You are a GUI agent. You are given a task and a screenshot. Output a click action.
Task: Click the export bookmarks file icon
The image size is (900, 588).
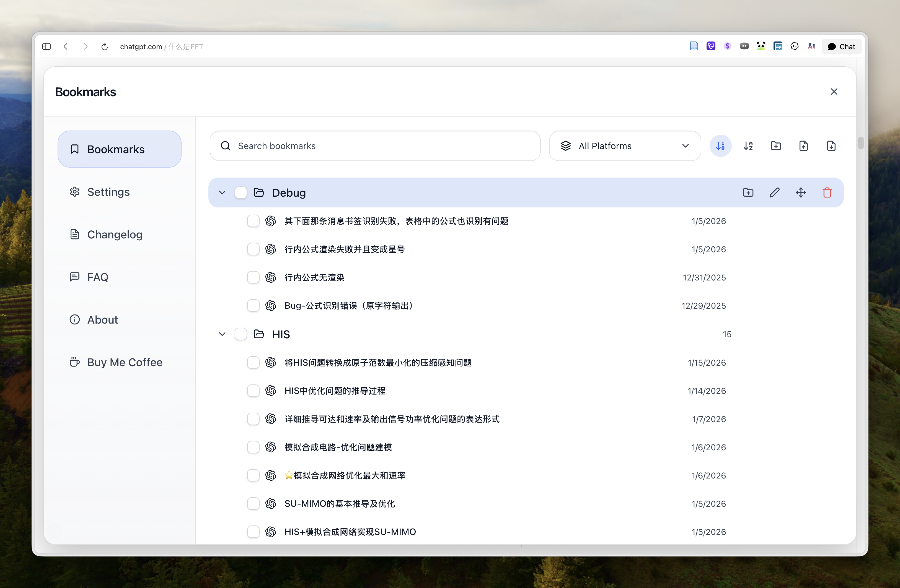click(804, 146)
